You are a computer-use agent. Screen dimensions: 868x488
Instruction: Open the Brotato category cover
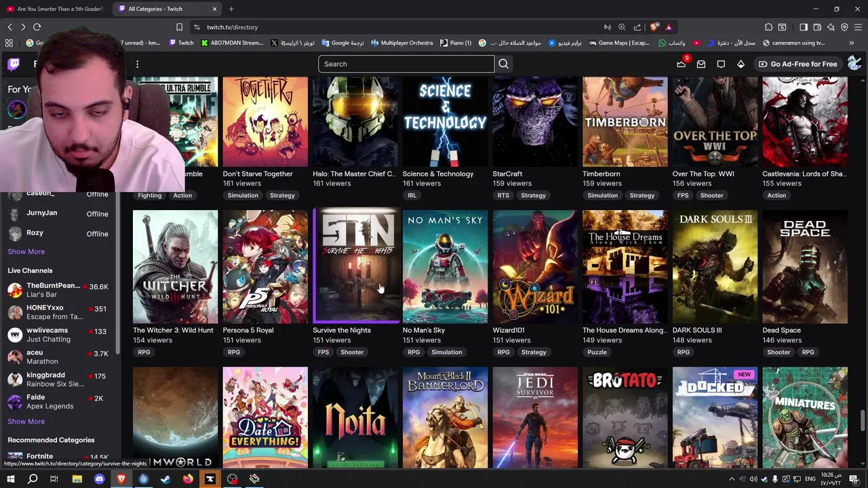(x=625, y=418)
